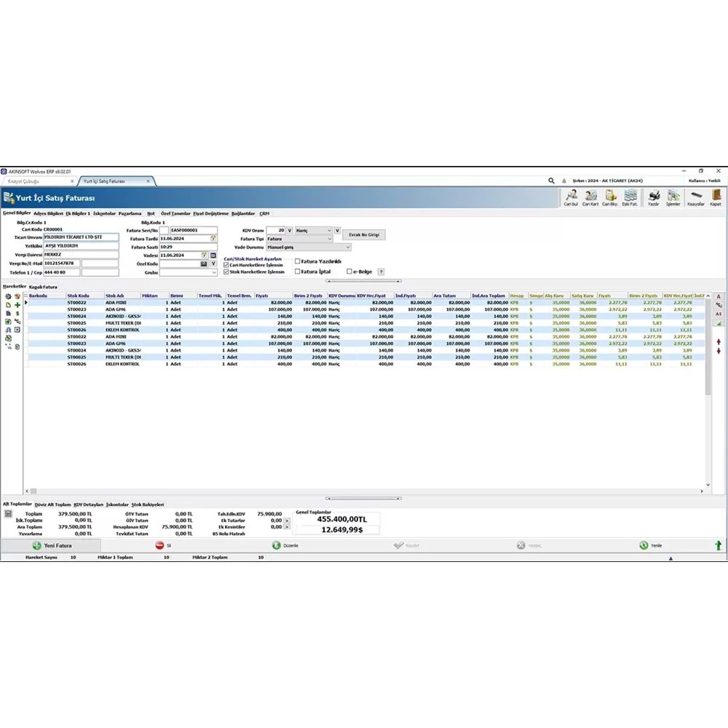
Task: Click the grid's horizontal scrollbar
Action: point(365,491)
